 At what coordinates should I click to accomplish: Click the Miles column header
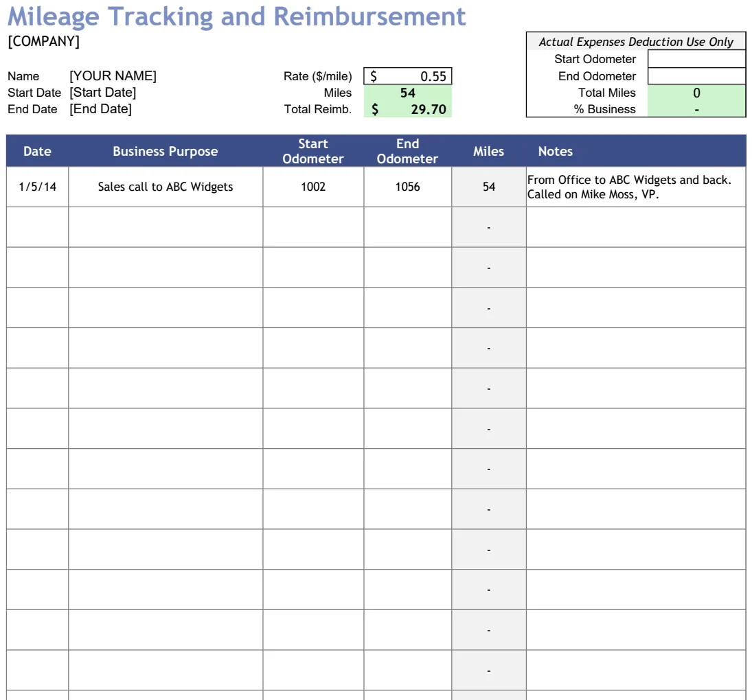point(489,152)
